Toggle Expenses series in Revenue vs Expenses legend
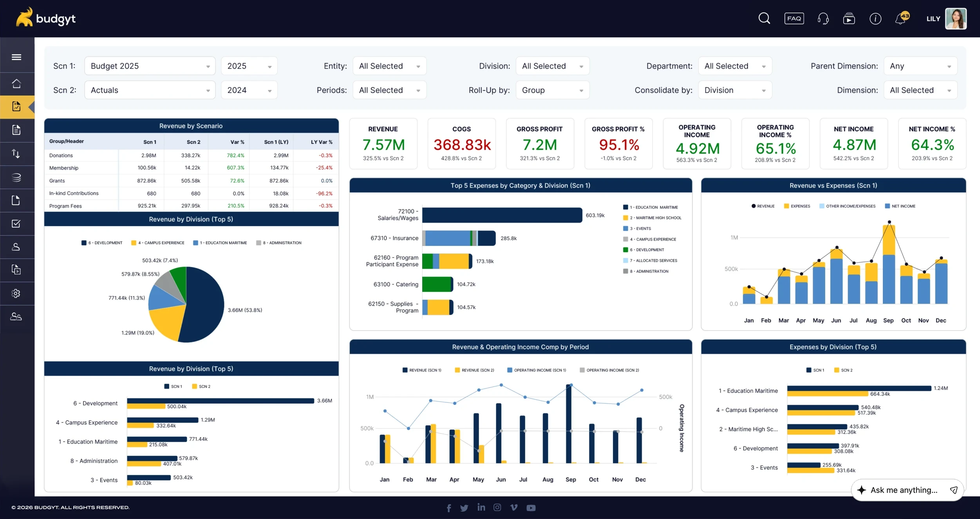This screenshot has width=980, height=519. [797, 206]
